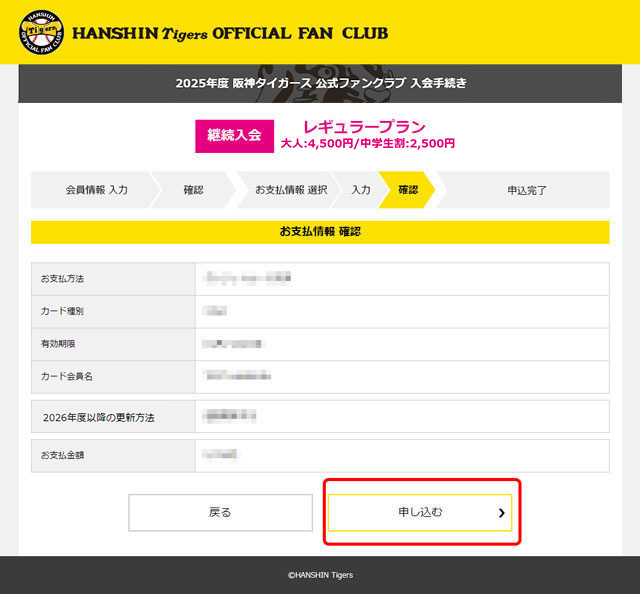The width and height of the screenshot is (640, 594).
Task: Select the highlighted 確認 step
Action: 407,190
